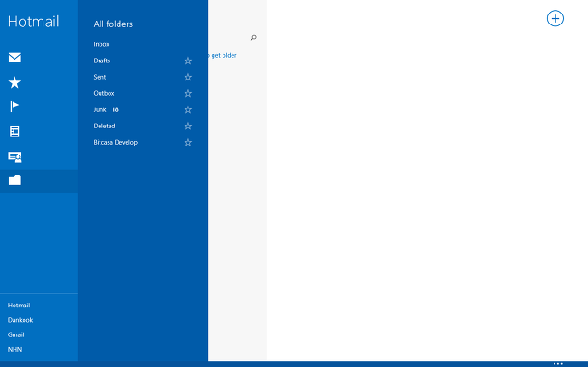Open the Newsletters sidebar icon
The width and height of the screenshot is (588, 367).
(14, 132)
